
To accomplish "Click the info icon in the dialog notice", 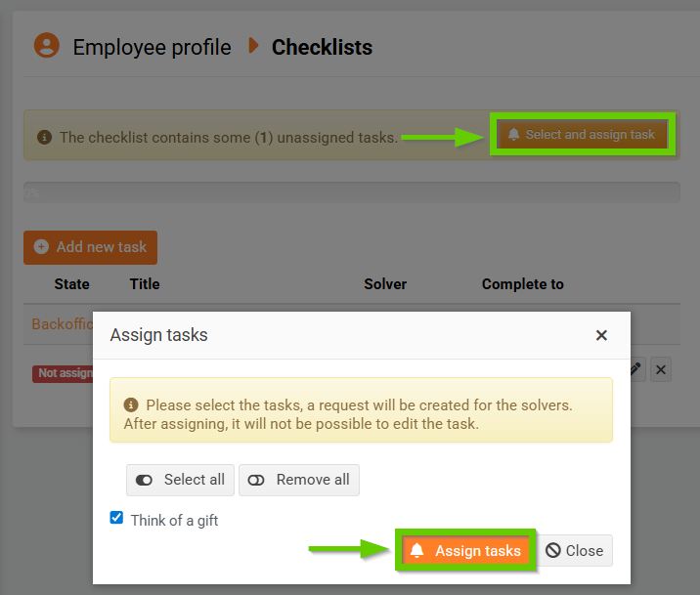I will coord(131,404).
